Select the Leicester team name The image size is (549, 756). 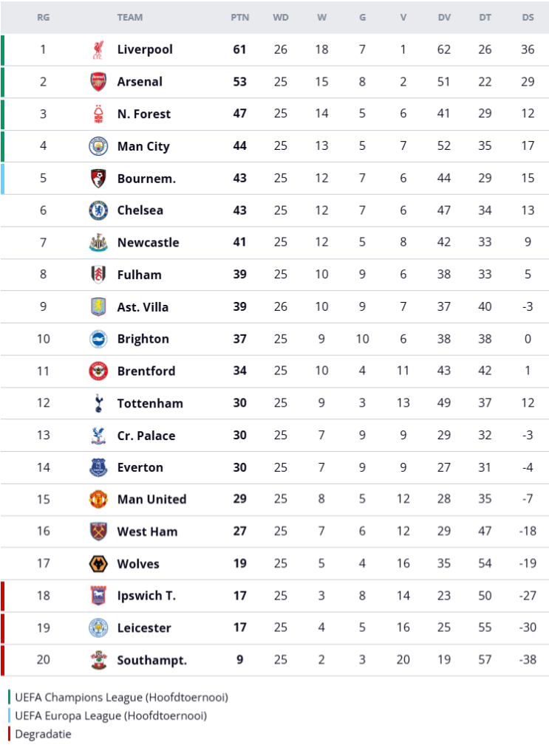(x=144, y=628)
